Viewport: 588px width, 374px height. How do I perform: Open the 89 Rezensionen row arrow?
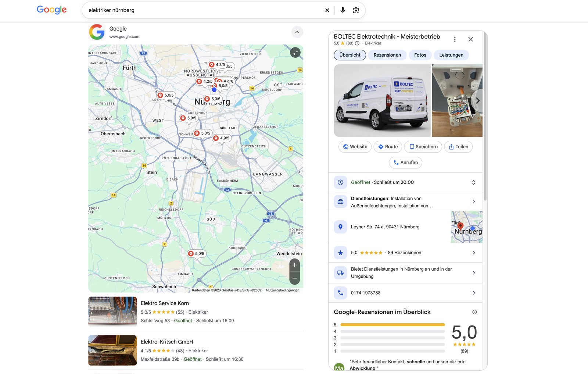click(474, 253)
